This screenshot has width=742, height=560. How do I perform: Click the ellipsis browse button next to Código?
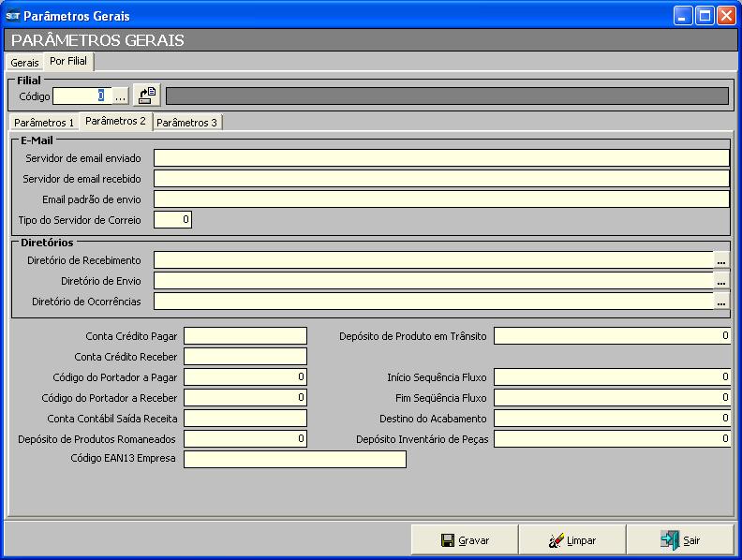[120, 96]
